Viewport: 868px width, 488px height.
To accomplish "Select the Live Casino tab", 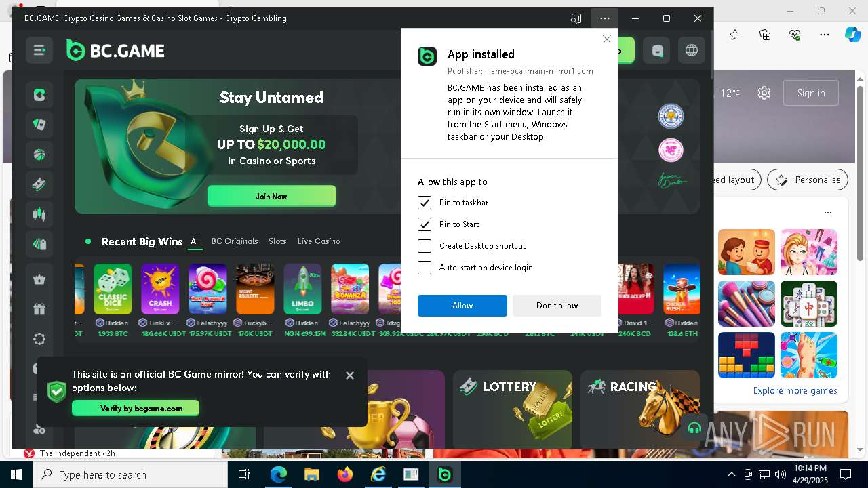I will coord(319,241).
